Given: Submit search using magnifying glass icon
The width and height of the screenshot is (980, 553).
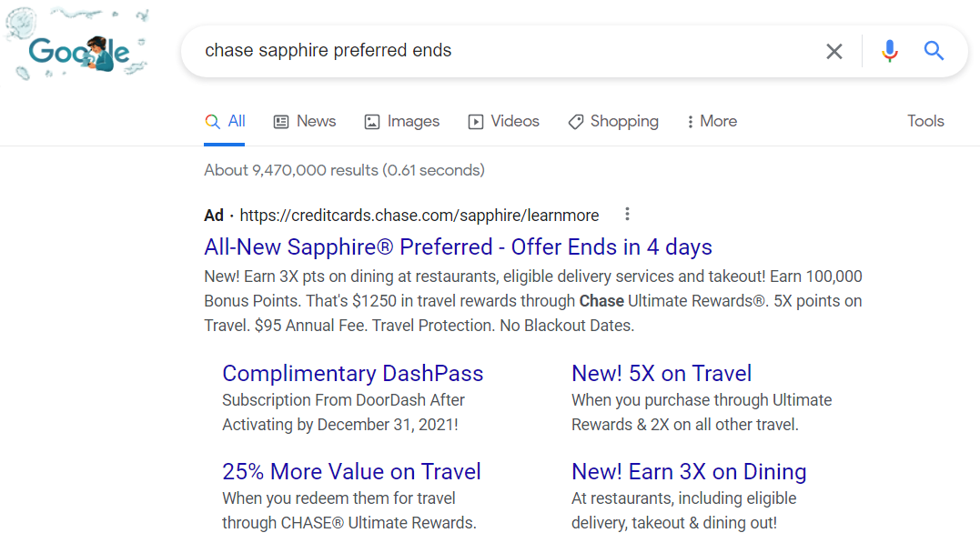Looking at the screenshot, I should pyautogui.click(x=934, y=51).
